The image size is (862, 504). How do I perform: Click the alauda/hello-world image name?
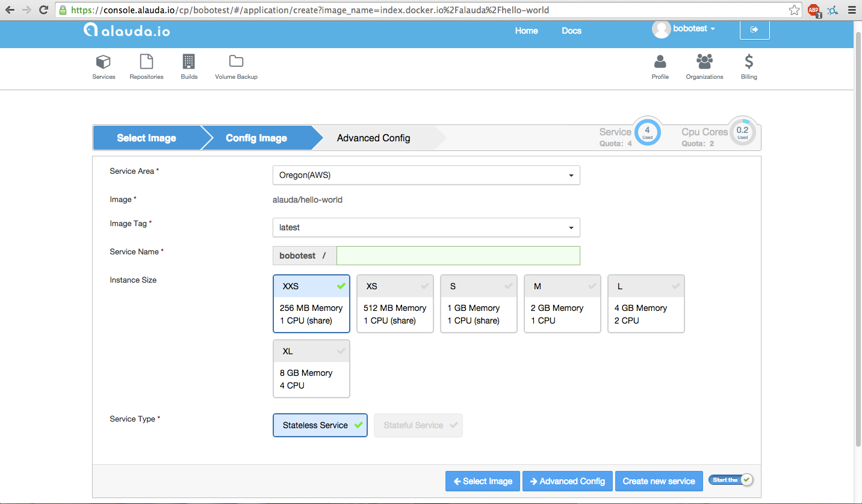[308, 200]
